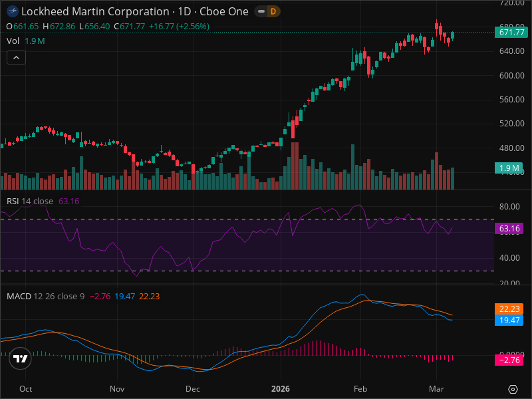Click the 560.00 price scale label
This screenshot has width=532, height=399.
[x=511, y=100]
